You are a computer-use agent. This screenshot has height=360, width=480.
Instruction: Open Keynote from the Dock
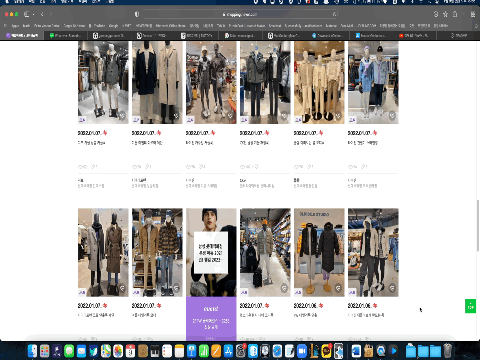pos(192,351)
